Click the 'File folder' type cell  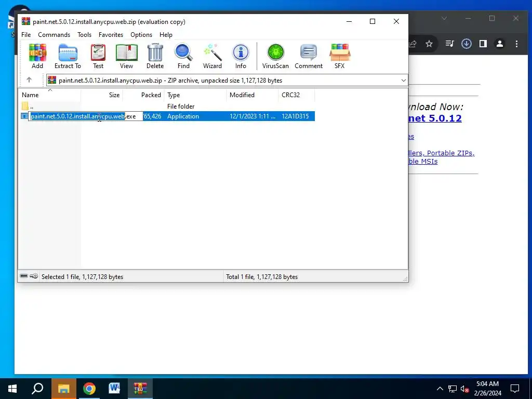click(181, 106)
